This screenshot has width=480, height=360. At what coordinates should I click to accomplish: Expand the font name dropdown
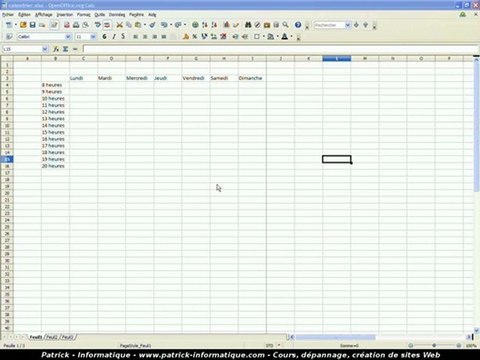68,37
